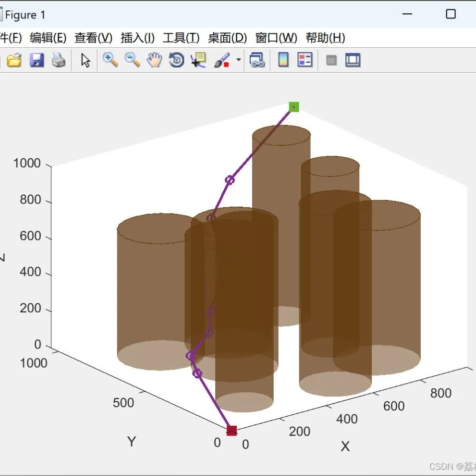Open the 编辑(E) menu
This screenshot has height=476, width=476.
click(48, 38)
